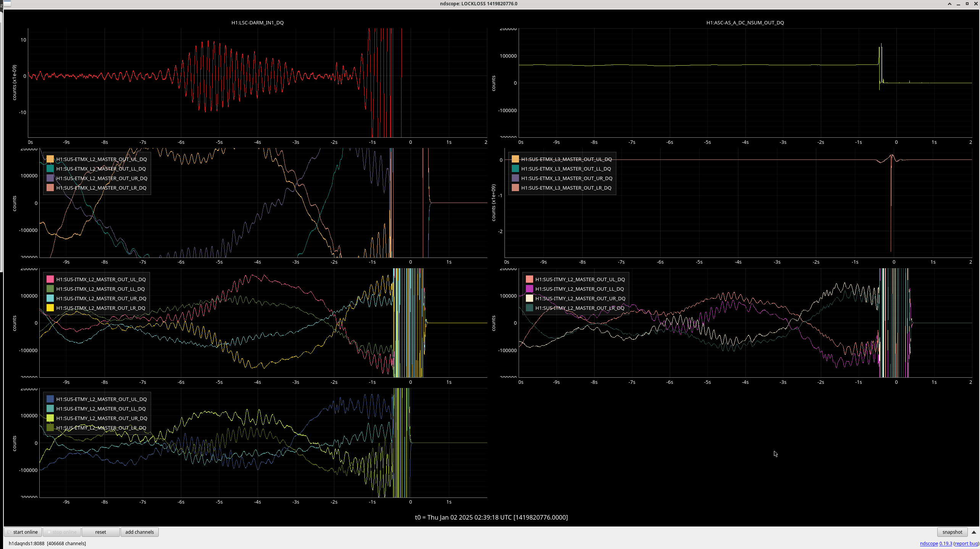Image resolution: width=980 pixels, height=549 pixels.
Task: Click legend label H1:SUS-ETMX_L2_MASTER_OUT_UL_DQ
Action: pos(102,159)
